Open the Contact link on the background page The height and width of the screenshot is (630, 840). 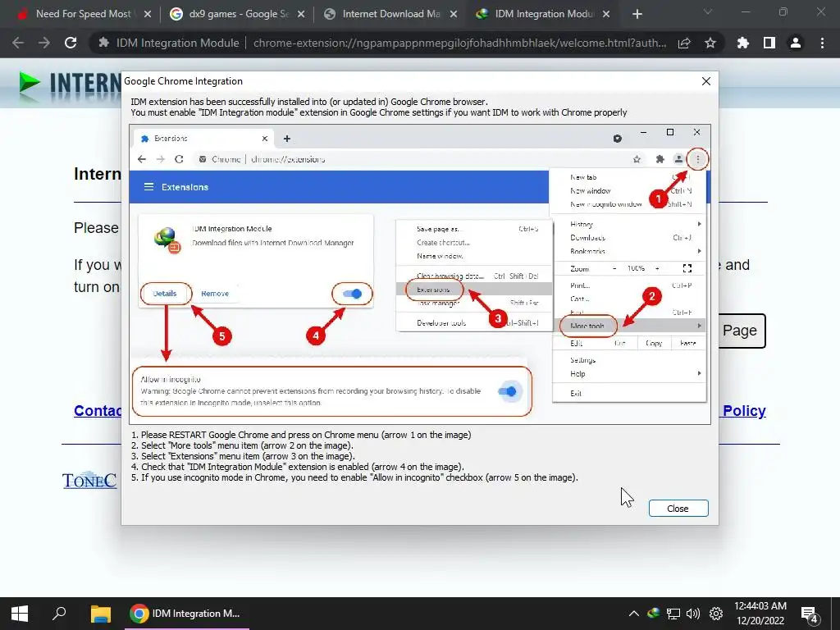click(98, 411)
